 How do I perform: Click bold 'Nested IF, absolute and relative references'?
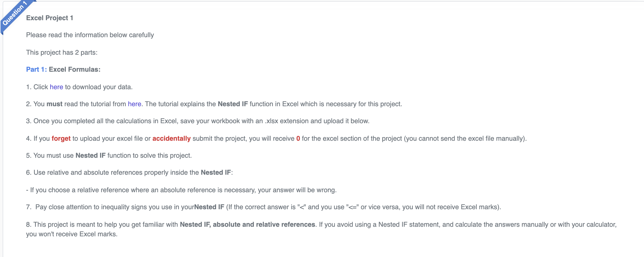[x=247, y=224]
